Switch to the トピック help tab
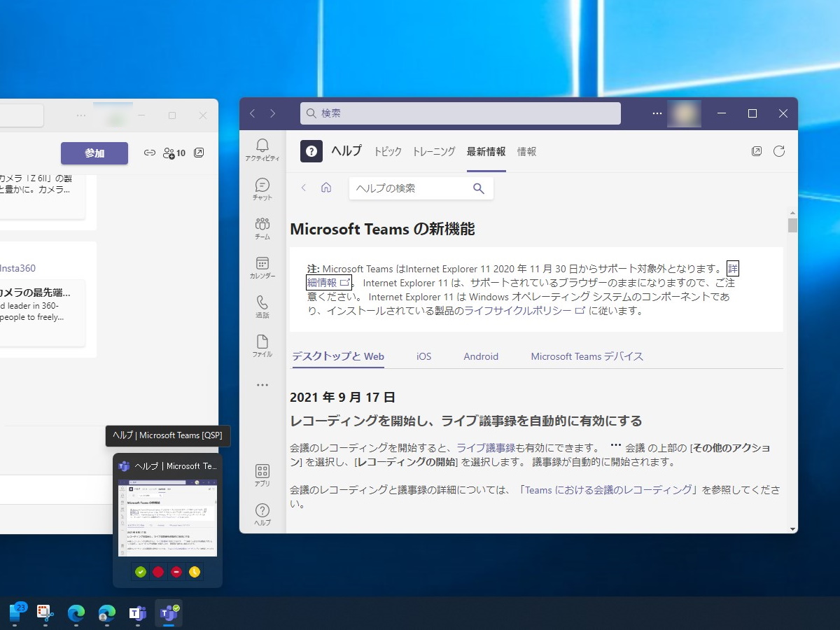 tap(388, 151)
